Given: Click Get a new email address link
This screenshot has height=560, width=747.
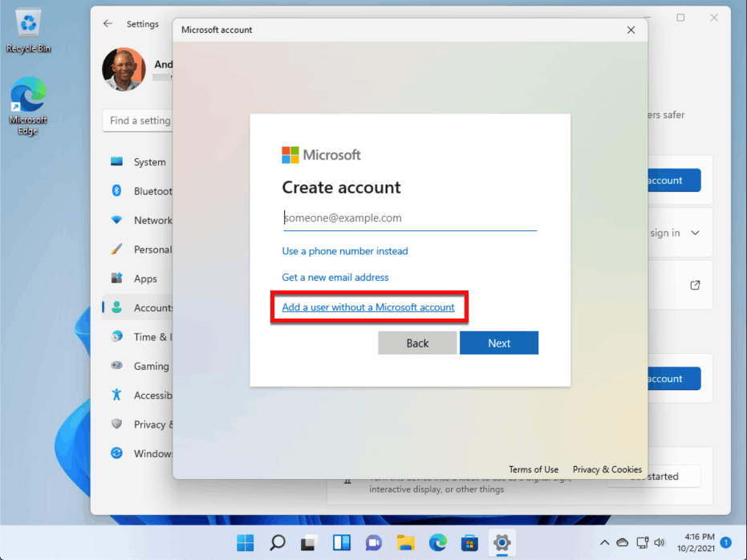Looking at the screenshot, I should [335, 277].
